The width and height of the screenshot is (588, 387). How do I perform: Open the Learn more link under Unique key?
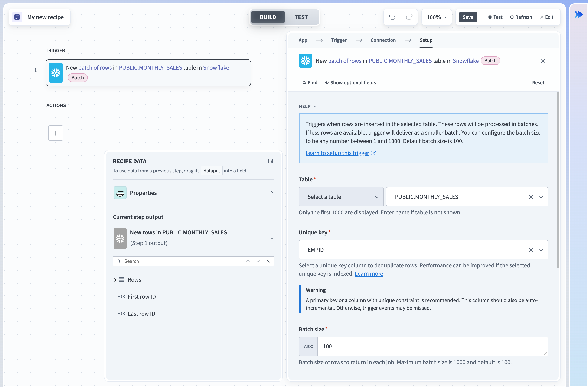click(x=369, y=274)
